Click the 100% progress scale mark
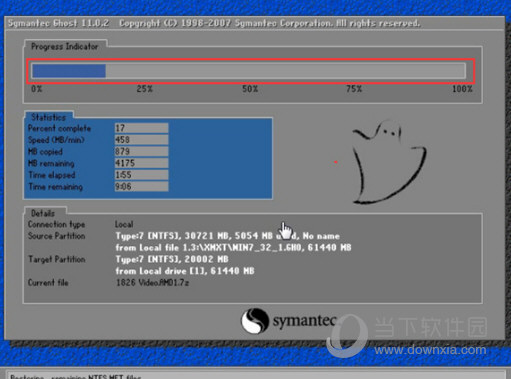511x379 pixels. coord(462,89)
